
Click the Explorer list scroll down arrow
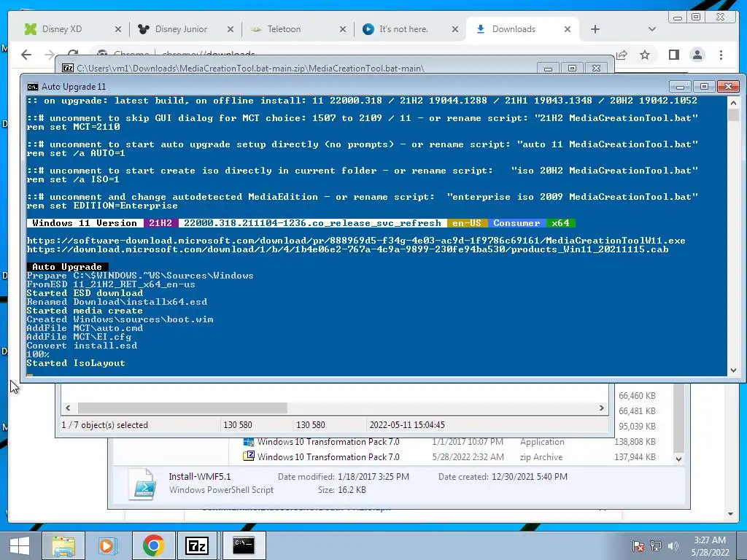(x=679, y=459)
